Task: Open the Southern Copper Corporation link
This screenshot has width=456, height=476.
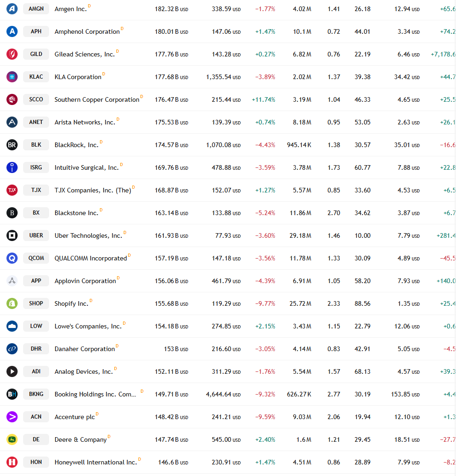Action: click(x=97, y=99)
